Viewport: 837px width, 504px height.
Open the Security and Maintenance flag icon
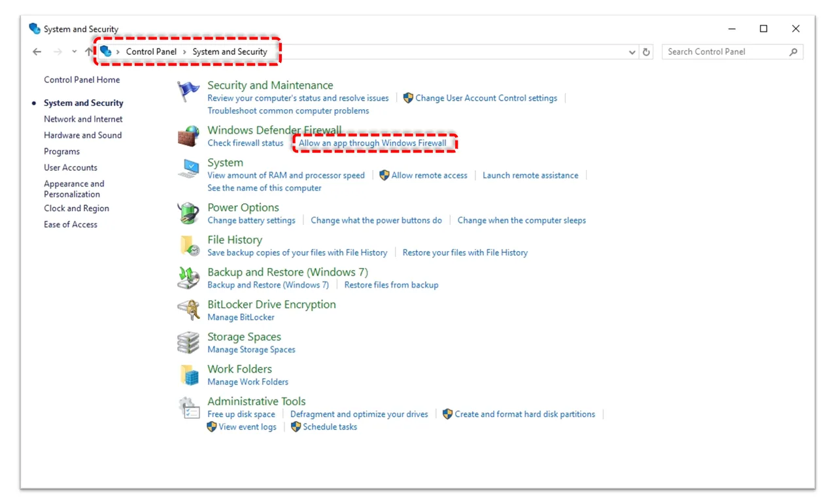pyautogui.click(x=189, y=91)
